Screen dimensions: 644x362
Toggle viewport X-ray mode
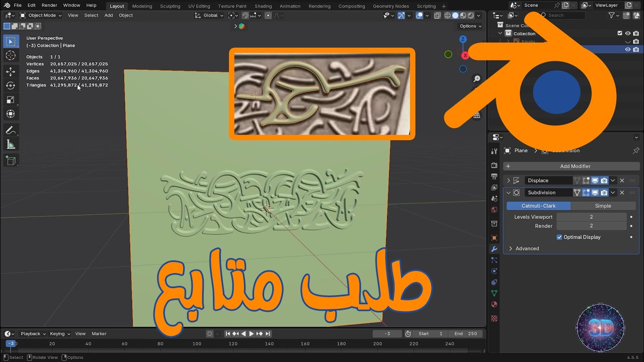tap(437, 16)
